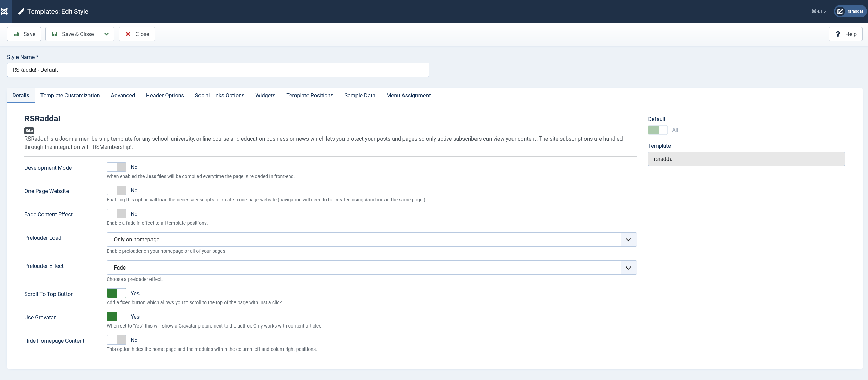Screen dimensions: 868x380
Task: Click the Scroll To Top Button label
Action: click(x=49, y=294)
